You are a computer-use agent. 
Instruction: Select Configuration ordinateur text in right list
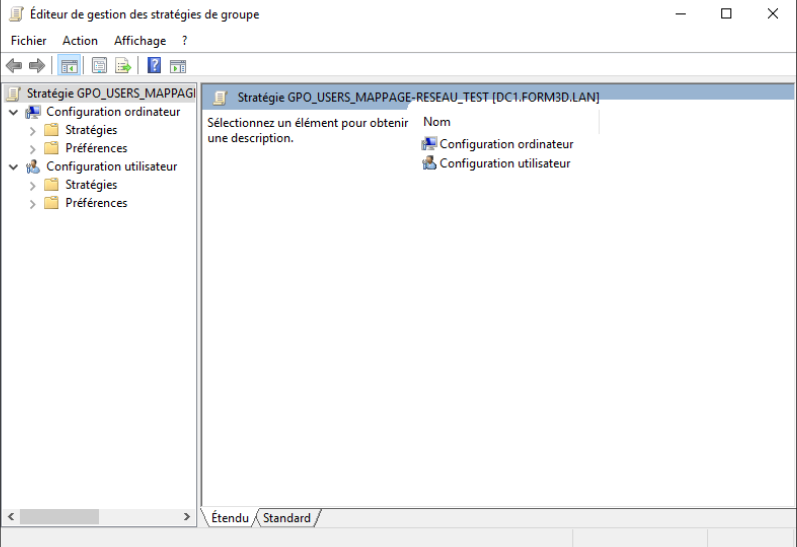506,144
